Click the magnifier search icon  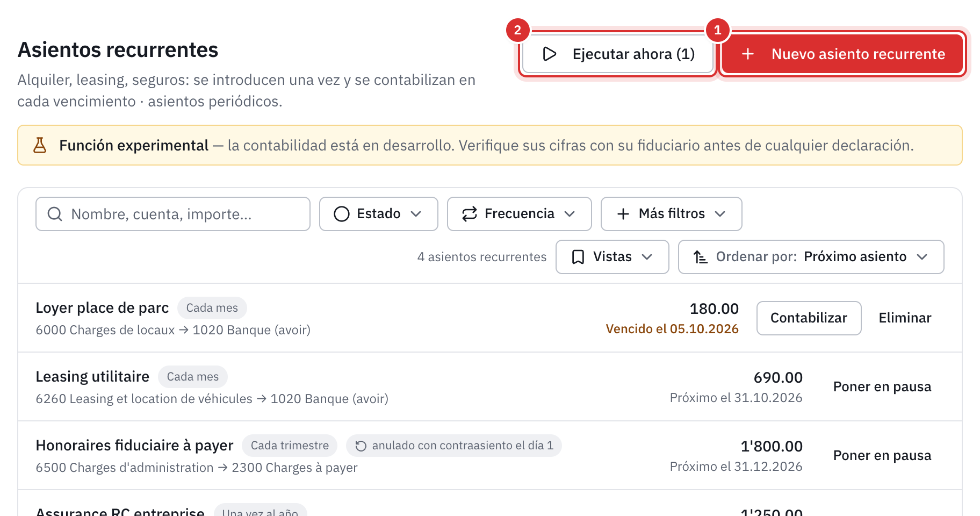[x=55, y=214]
